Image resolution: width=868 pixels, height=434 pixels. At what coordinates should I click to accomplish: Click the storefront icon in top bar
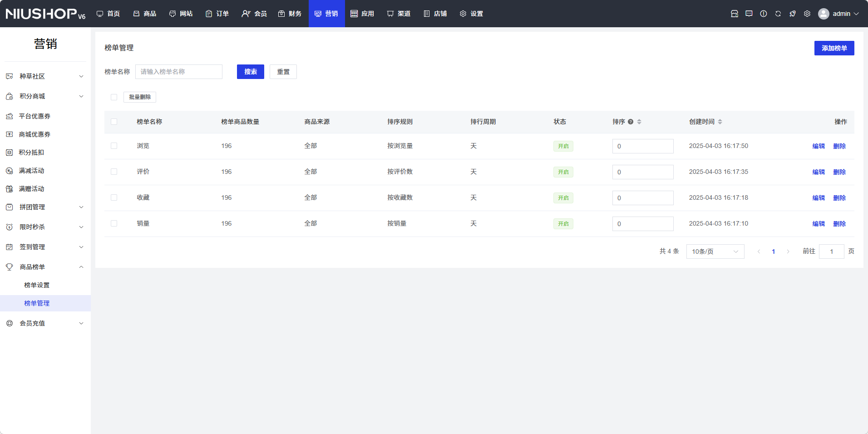[734, 14]
